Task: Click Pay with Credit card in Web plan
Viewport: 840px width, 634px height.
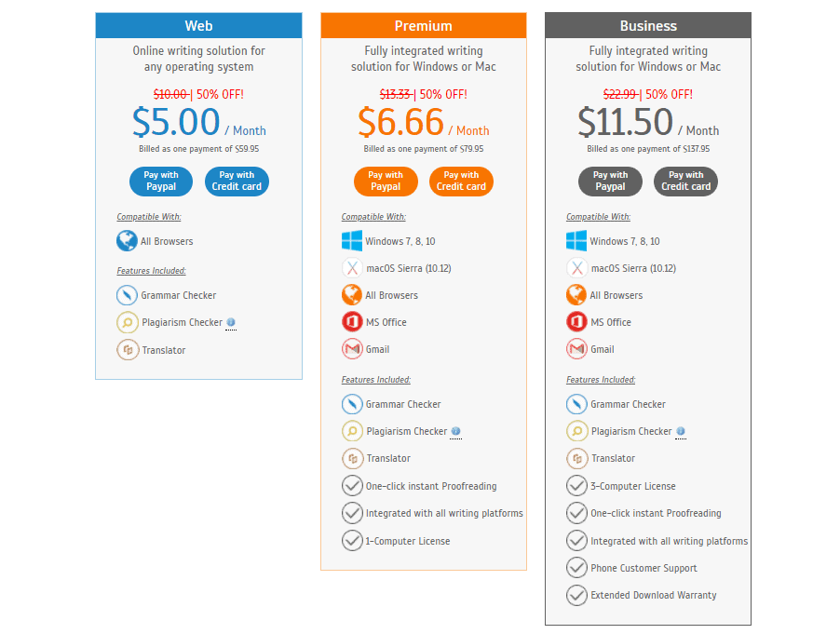Action: click(237, 181)
